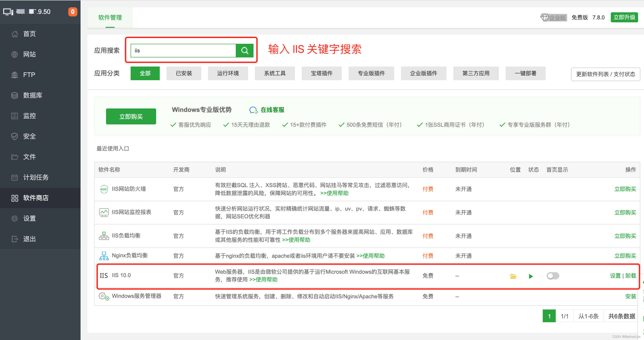
Task: Open 使用帮助 link for IIS负载均衡
Action: (x=296, y=240)
